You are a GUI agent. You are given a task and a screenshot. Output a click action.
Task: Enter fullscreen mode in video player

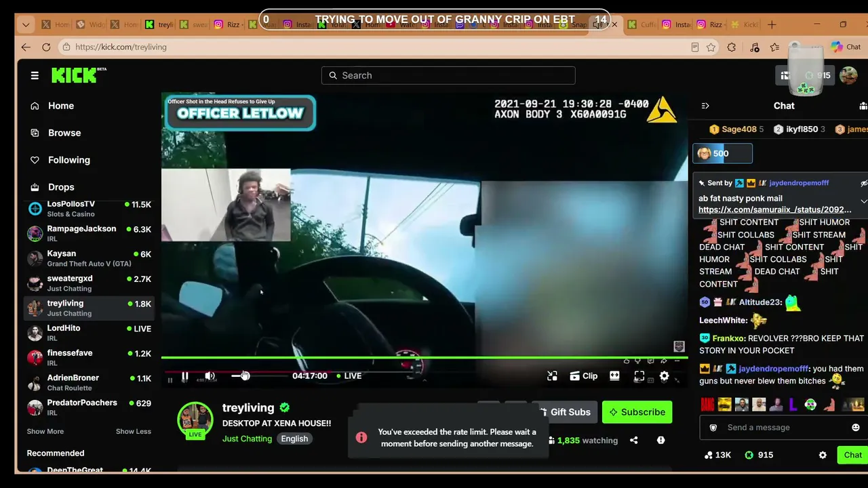639,376
